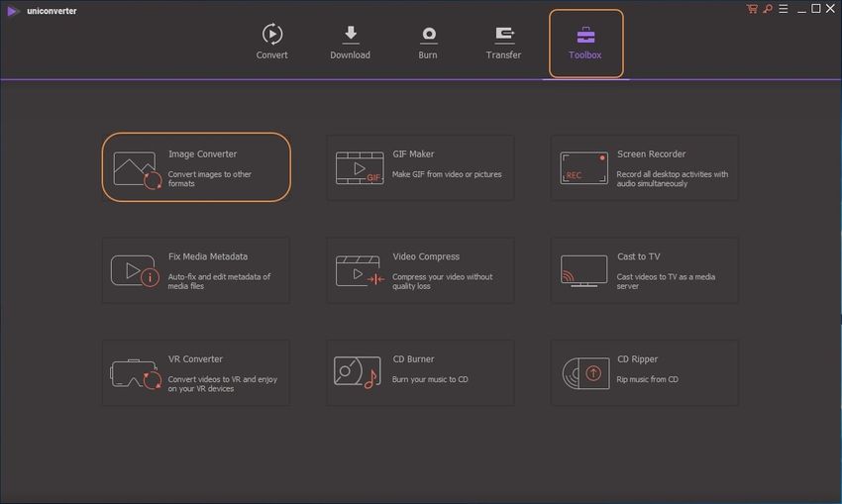The height and width of the screenshot is (504, 842).
Task: Click the key registration icon
Action: pos(767,9)
